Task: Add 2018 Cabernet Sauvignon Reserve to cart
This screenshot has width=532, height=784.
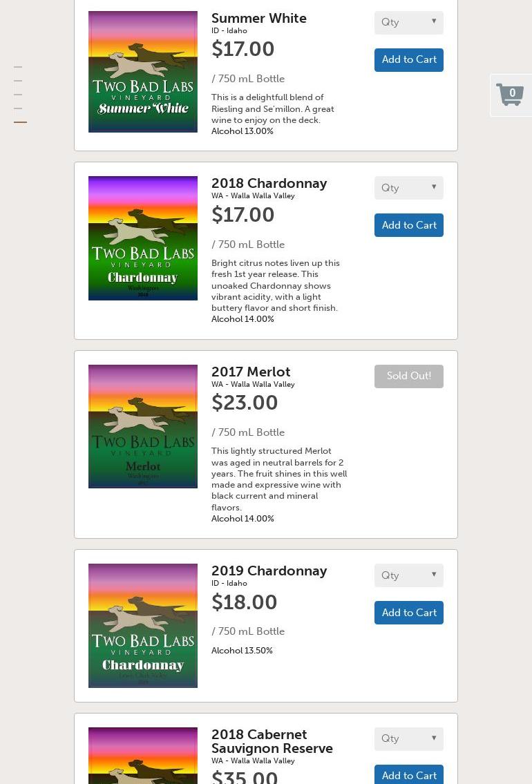Action: 409,775
